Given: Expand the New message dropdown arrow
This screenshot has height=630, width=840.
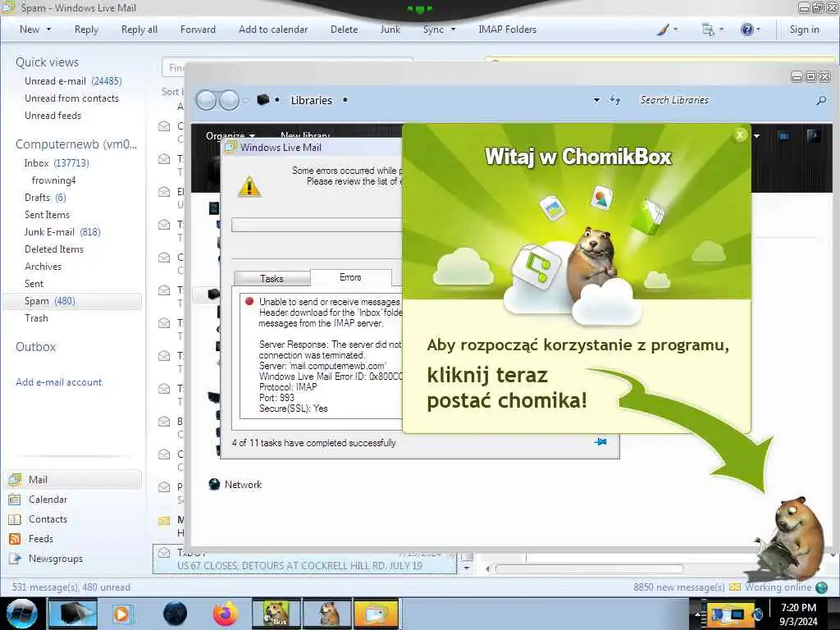Looking at the screenshot, I should (48, 30).
